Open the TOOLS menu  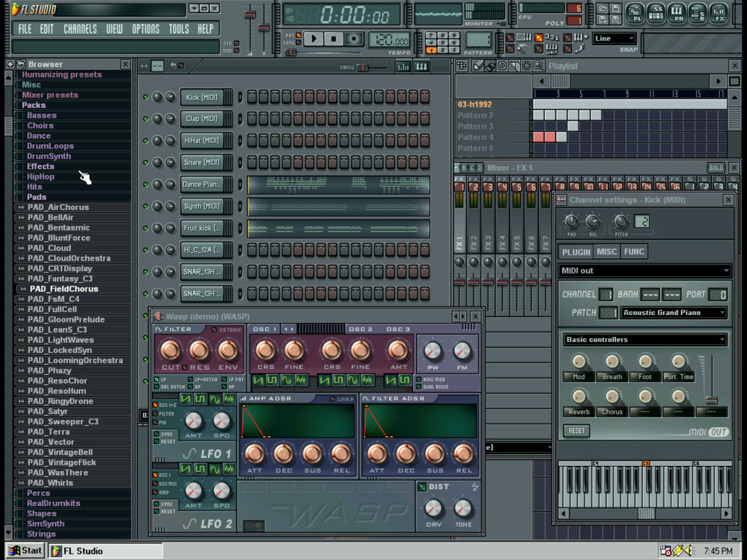[x=179, y=29]
